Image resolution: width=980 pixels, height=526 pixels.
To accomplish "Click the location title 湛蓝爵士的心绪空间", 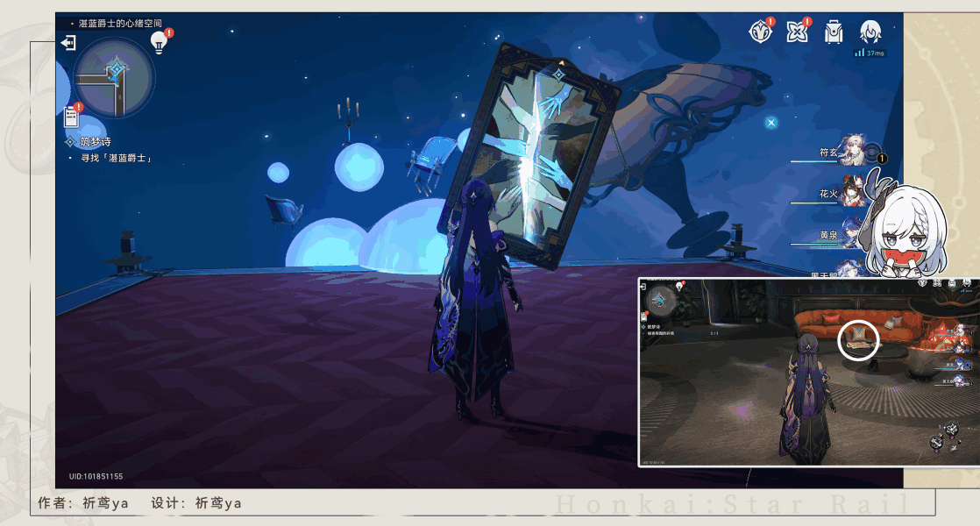I will (x=120, y=23).
